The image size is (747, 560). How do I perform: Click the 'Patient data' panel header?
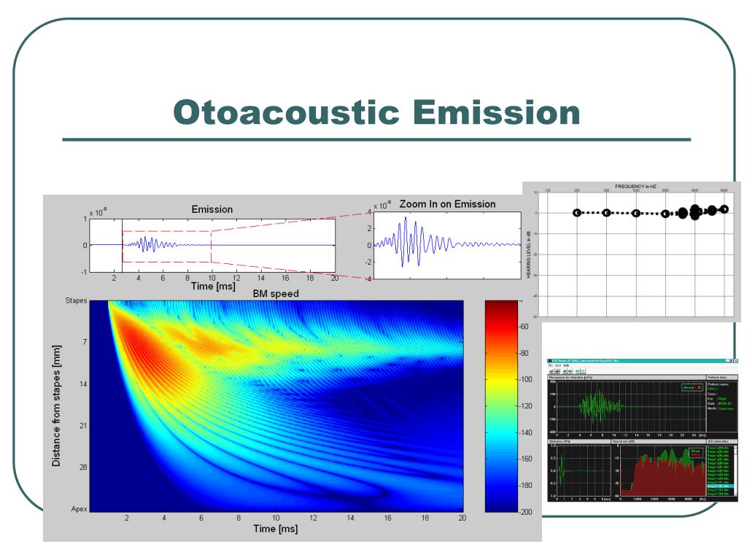(x=721, y=377)
